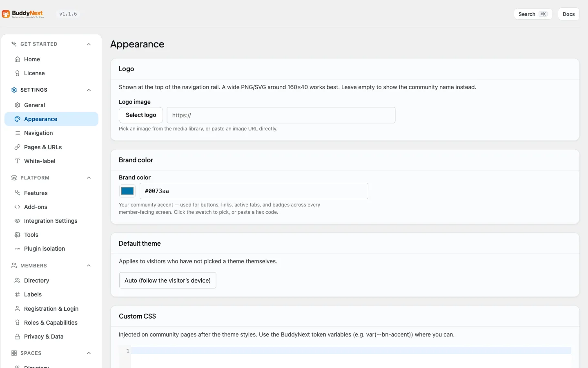Collapse the MEMBERS section chevron
The height and width of the screenshot is (368, 588).
pyautogui.click(x=89, y=266)
